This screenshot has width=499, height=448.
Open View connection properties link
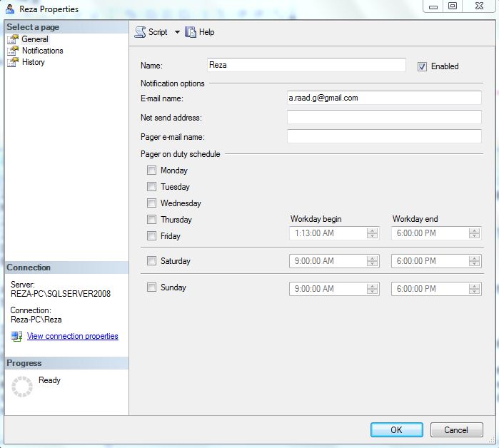pyautogui.click(x=72, y=336)
